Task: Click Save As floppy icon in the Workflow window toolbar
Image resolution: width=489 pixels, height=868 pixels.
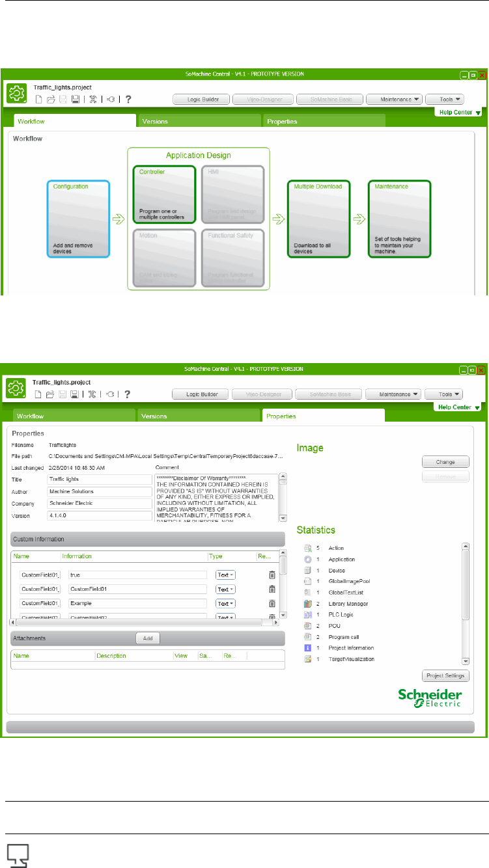Action: pyautogui.click(x=76, y=100)
